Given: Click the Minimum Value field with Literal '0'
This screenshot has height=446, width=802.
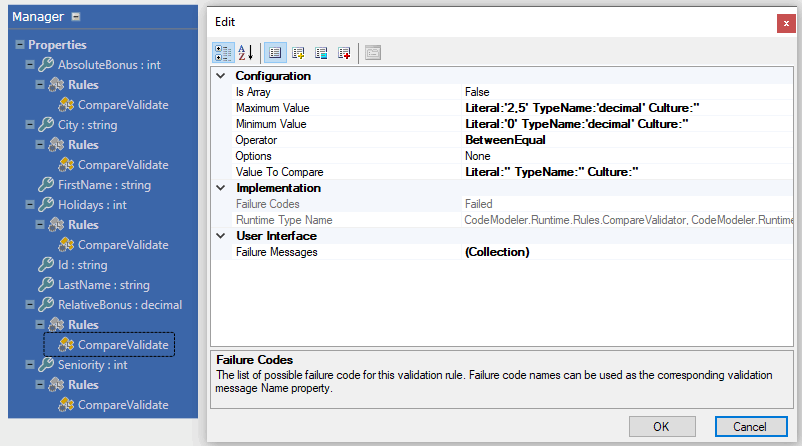Looking at the screenshot, I should (x=628, y=124).
